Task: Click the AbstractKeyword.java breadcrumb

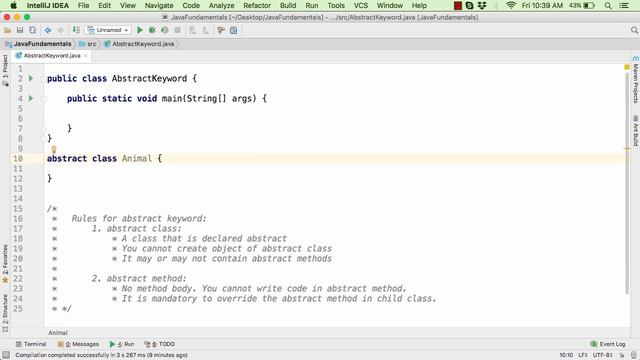Action: (139, 44)
